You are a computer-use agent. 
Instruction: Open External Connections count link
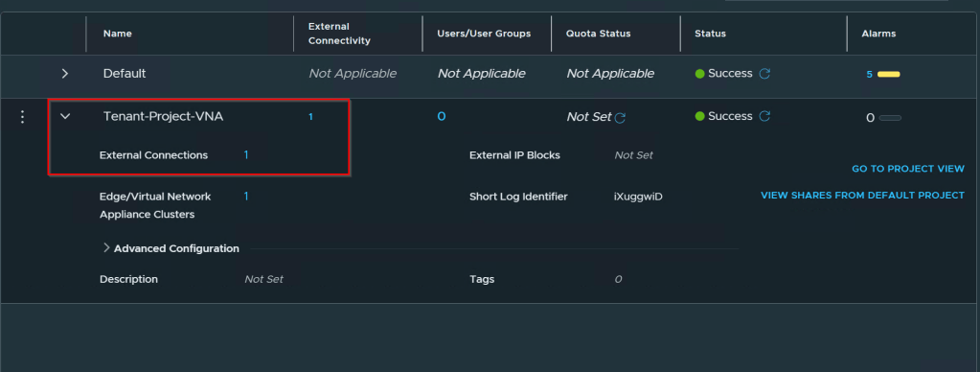click(x=246, y=155)
